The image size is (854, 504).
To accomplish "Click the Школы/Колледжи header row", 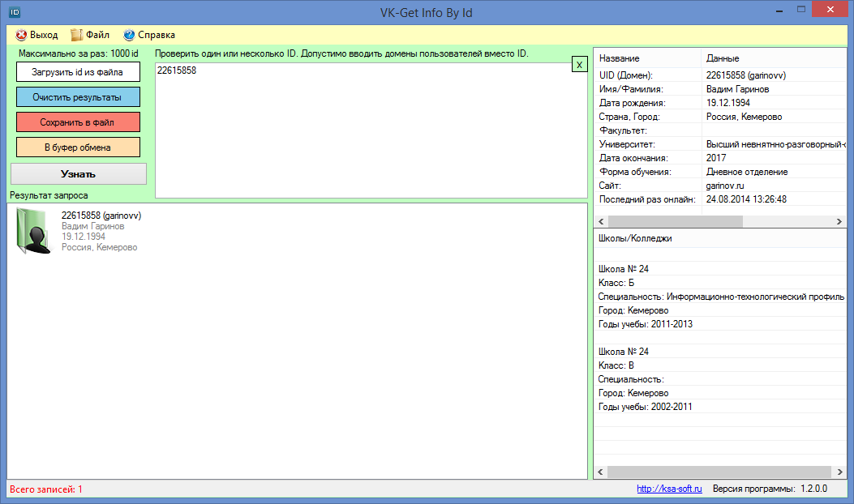I will click(719, 238).
